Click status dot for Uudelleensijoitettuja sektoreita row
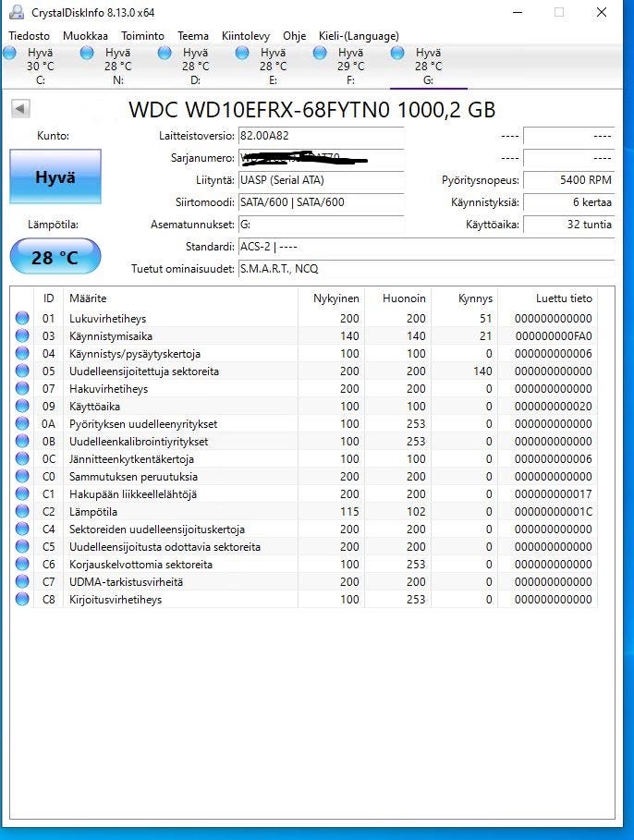The image size is (634, 840). [22, 371]
